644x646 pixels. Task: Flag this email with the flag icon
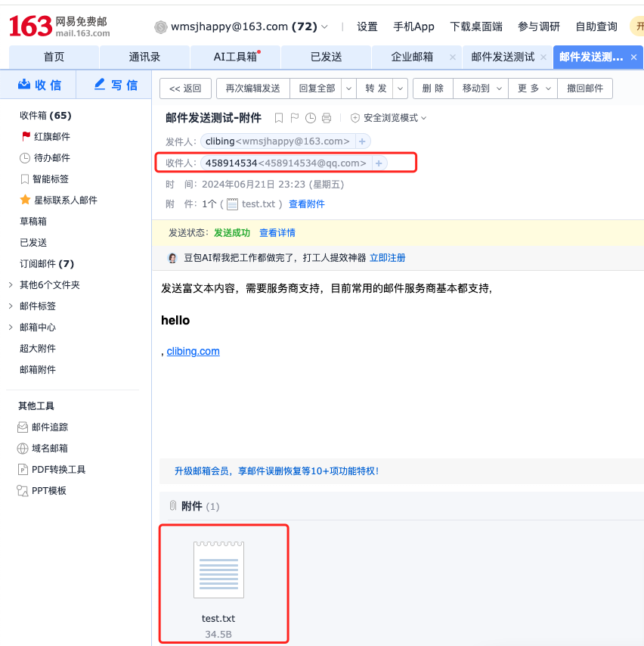point(295,118)
